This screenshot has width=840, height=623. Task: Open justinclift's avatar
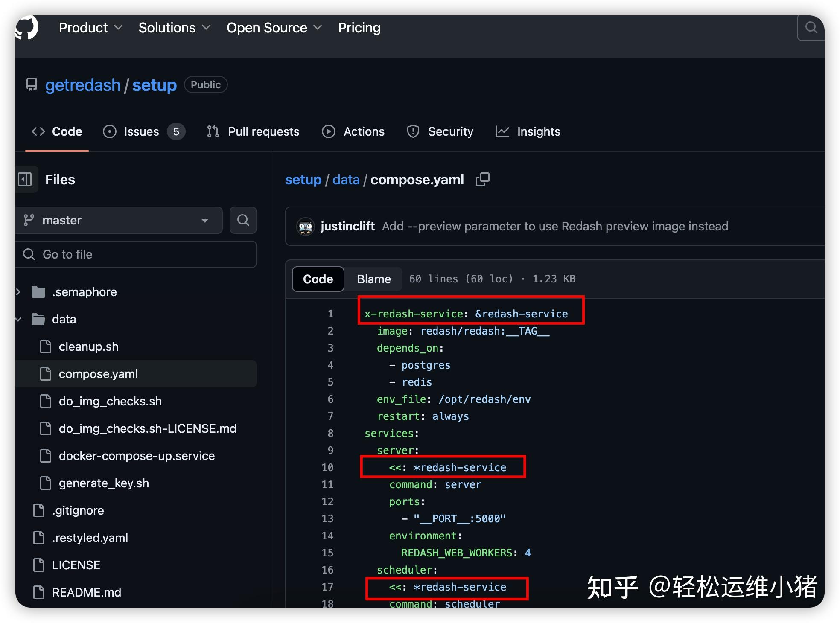305,227
